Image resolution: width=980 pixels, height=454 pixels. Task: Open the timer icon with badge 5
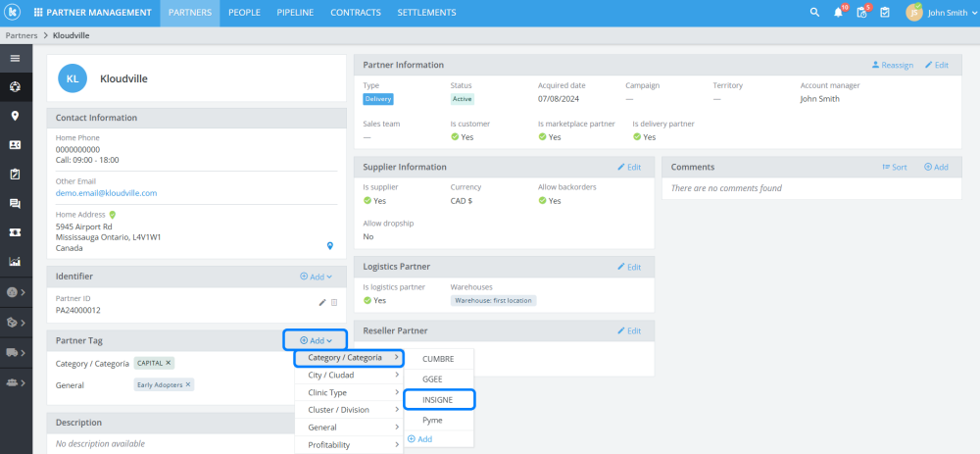pos(861,13)
